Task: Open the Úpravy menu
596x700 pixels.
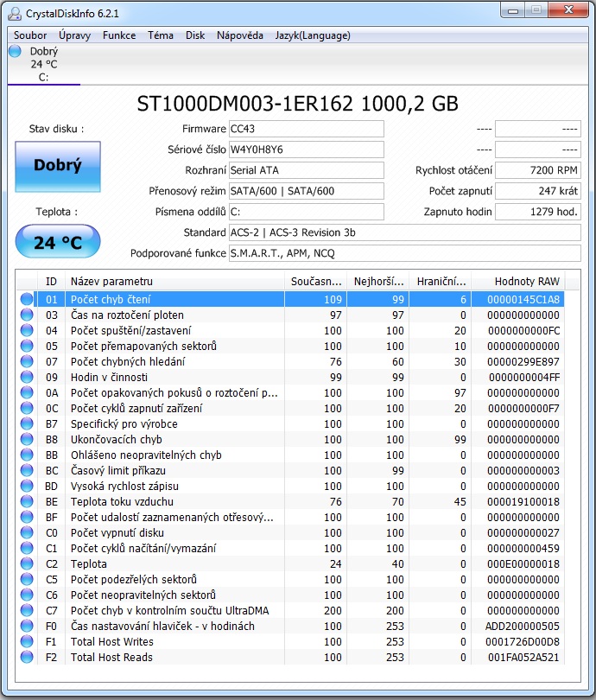Action: [74, 35]
